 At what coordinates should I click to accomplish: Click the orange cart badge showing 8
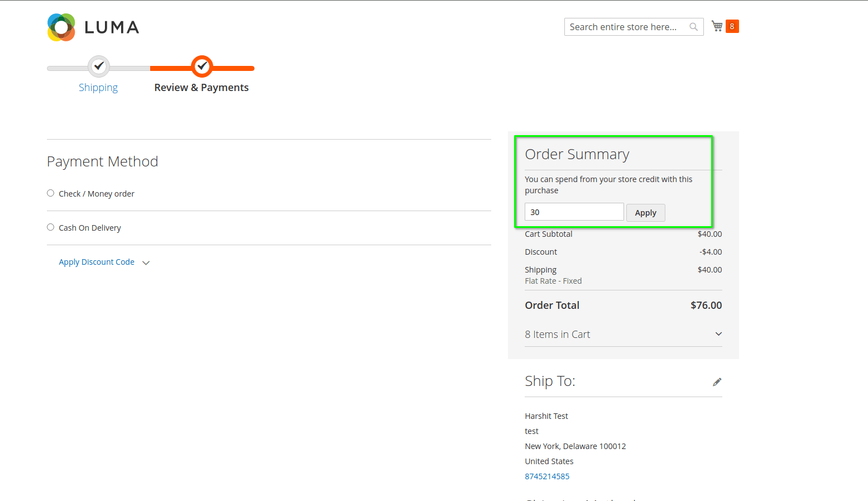(x=732, y=26)
